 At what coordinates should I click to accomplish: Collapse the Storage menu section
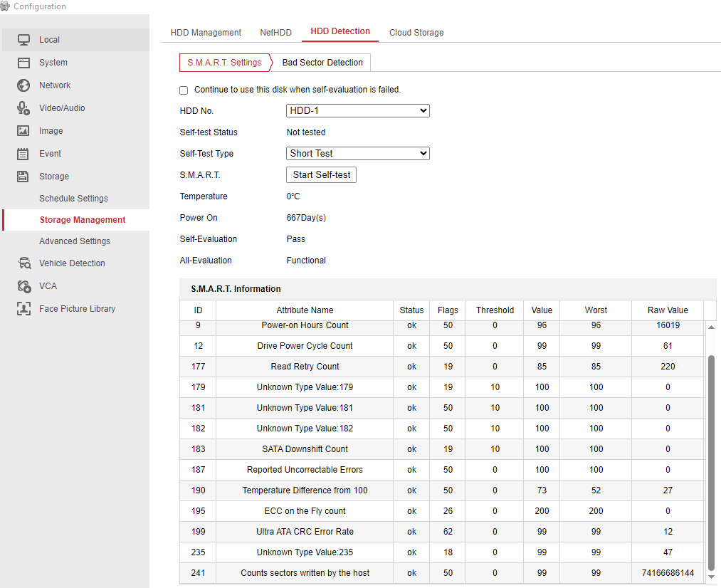pos(54,177)
